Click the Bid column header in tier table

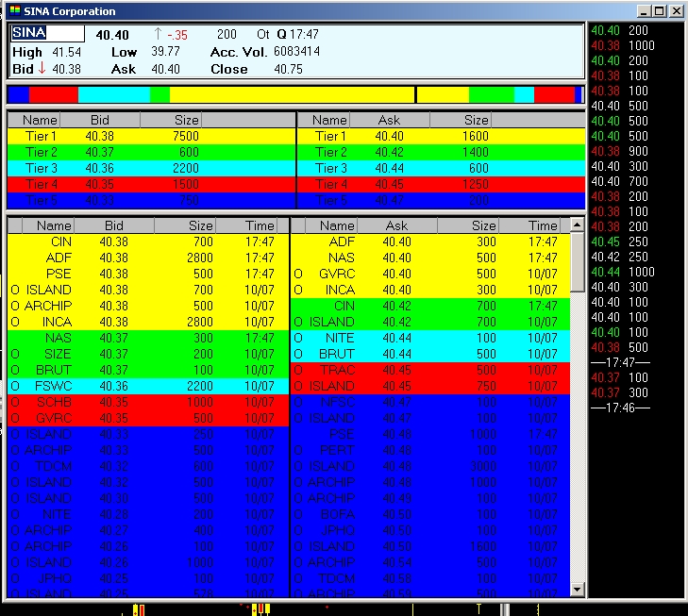coord(100,120)
